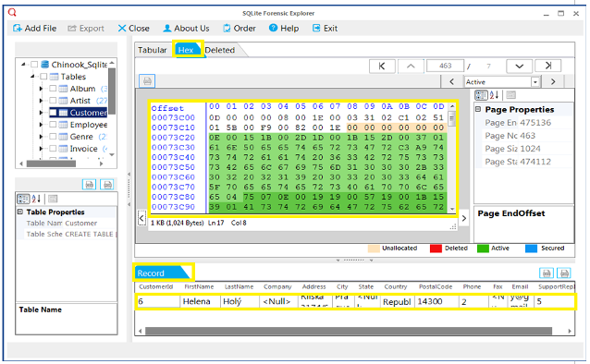
Task: Expand the Invoice tree node
Action: pos(41,149)
